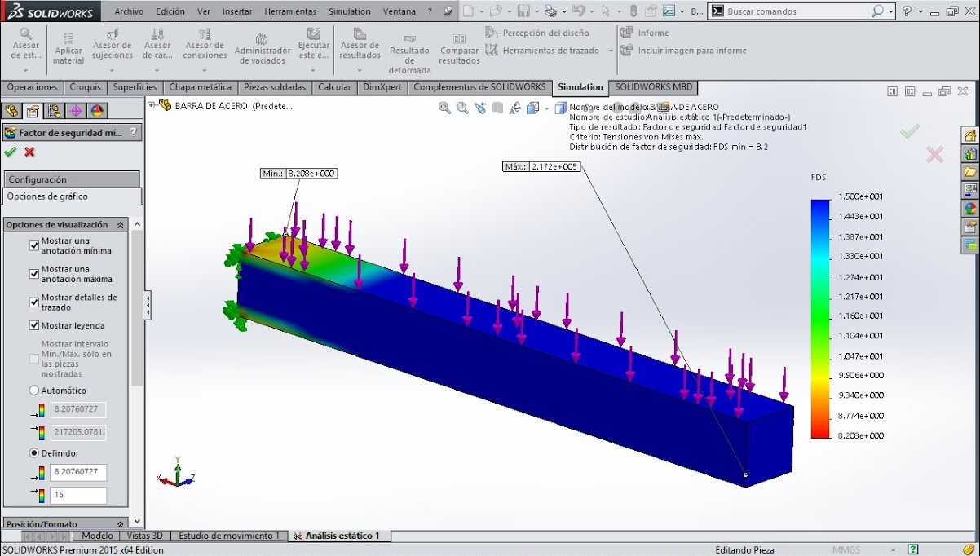Click the green checkmark to accept settings

(x=10, y=152)
